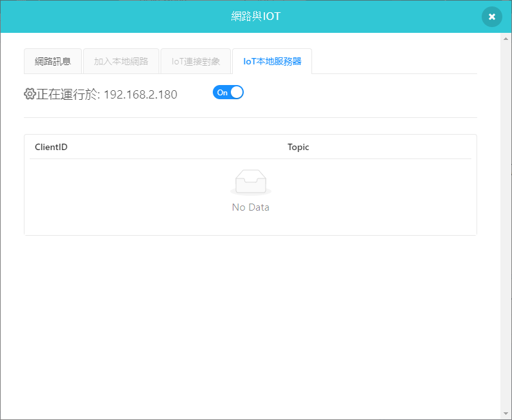Click the 網路與IOT title text
This screenshot has height=420, width=512.
click(256, 17)
